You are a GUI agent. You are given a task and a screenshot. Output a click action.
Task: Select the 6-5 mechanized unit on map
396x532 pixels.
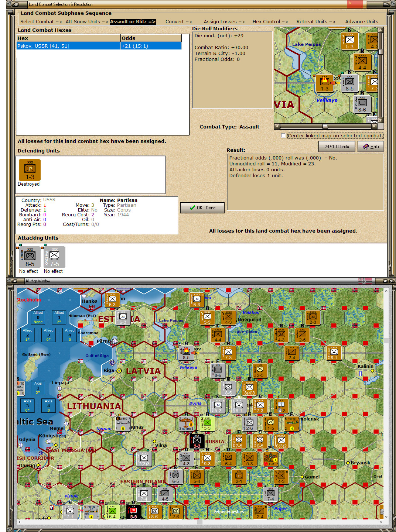175,476
